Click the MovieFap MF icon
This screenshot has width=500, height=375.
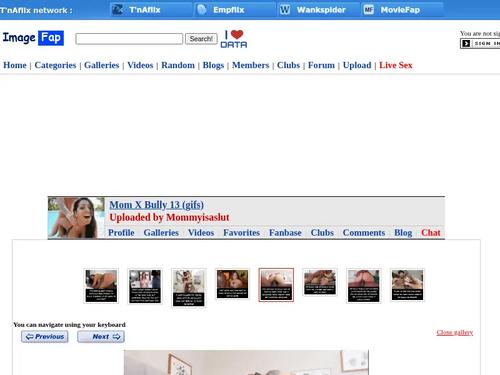coord(369,10)
